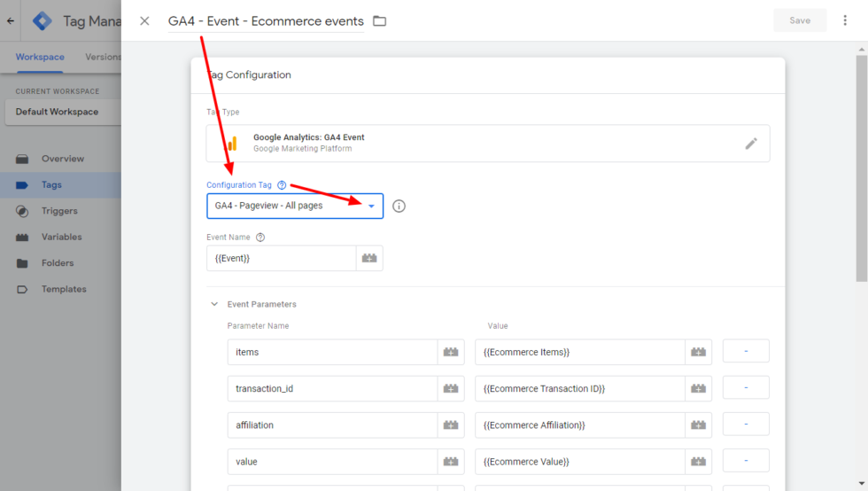Open the Configuration Tag dropdown
This screenshot has height=491, width=868.
[x=294, y=207]
